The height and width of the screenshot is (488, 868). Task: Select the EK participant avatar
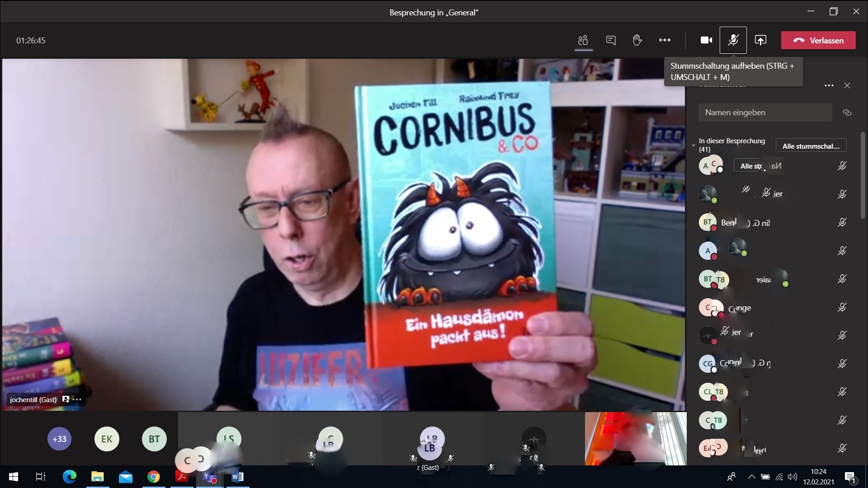107,439
